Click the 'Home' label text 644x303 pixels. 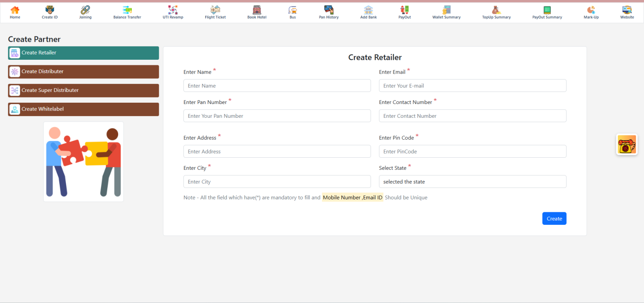pos(15,17)
